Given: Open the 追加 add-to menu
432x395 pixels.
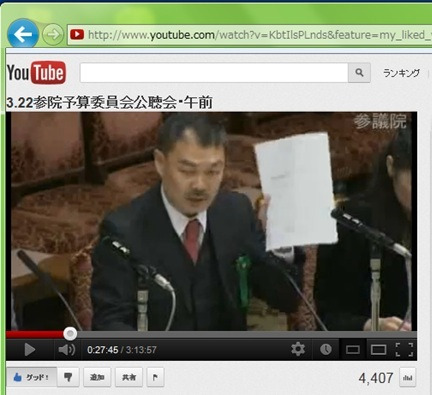Looking at the screenshot, I should [97, 377].
